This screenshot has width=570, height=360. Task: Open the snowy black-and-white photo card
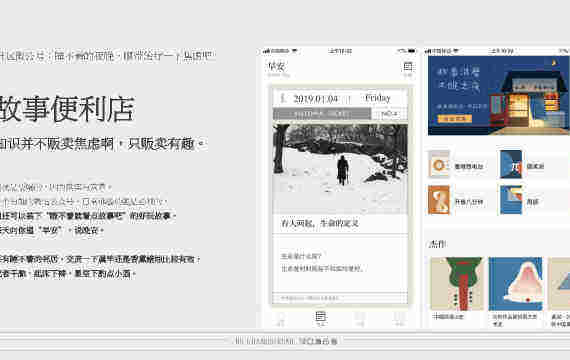pyautogui.click(x=340, y=169)
